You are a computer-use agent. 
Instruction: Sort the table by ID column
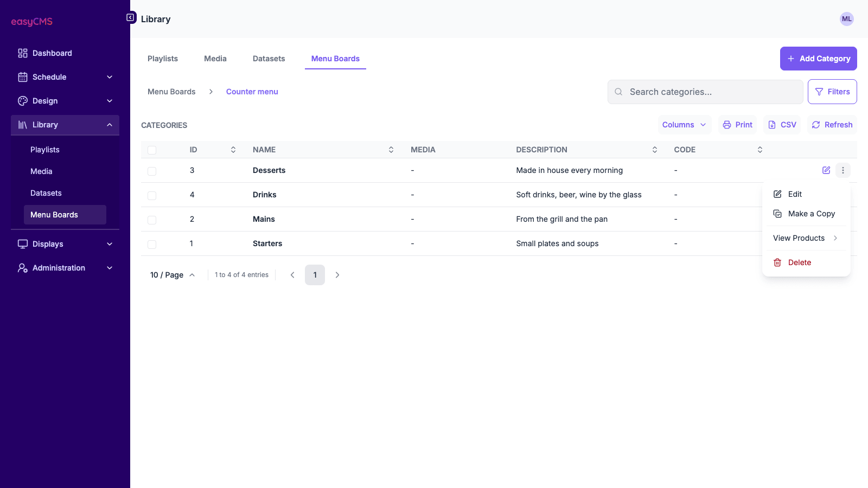coord(233,150)
